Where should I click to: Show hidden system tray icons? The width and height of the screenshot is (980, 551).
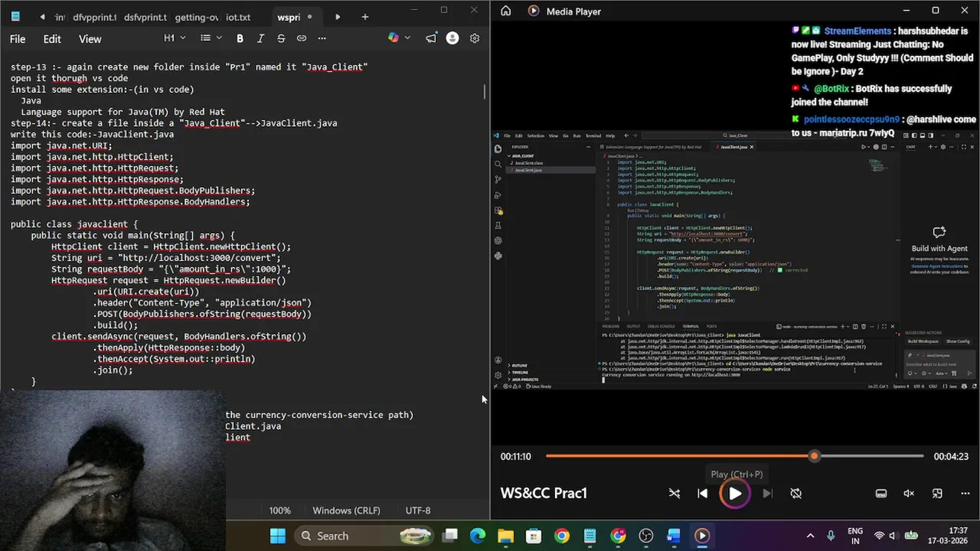click(x=810, y=536)
